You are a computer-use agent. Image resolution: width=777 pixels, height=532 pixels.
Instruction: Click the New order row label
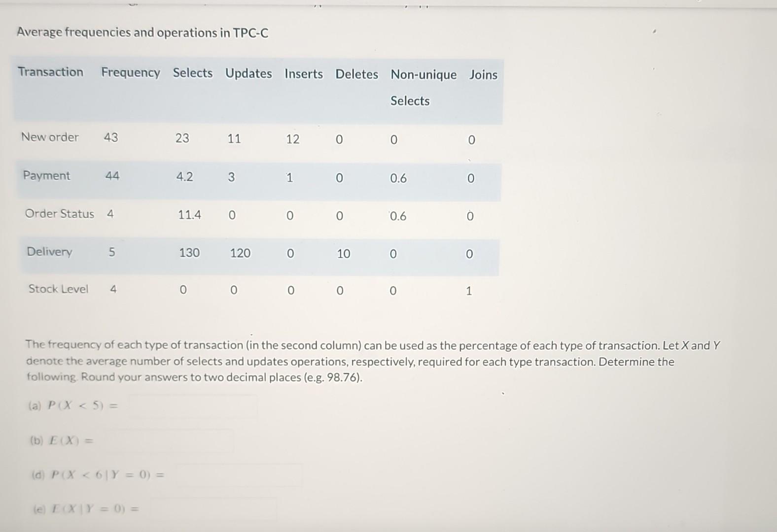pyautogui.click(x=49, y=137)
